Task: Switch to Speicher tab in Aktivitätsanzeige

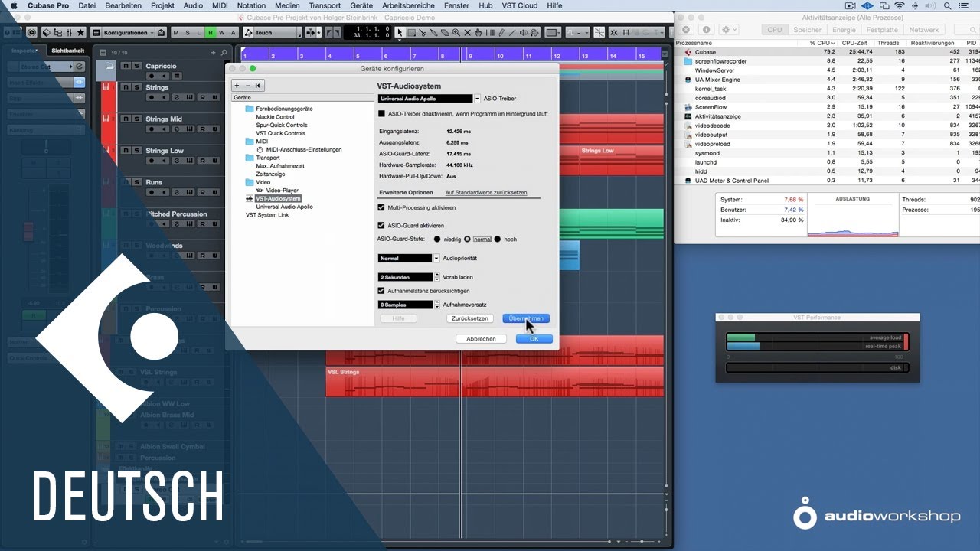Action: [x=807, y=30]
